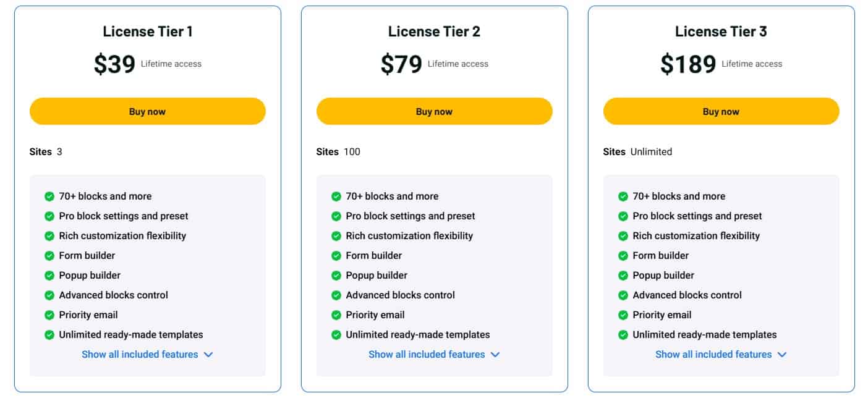Click the checkmark beside "Unlimited ready-made templates" in Tier 1
This screenshot has height=401, width=868.
(49, 334)
